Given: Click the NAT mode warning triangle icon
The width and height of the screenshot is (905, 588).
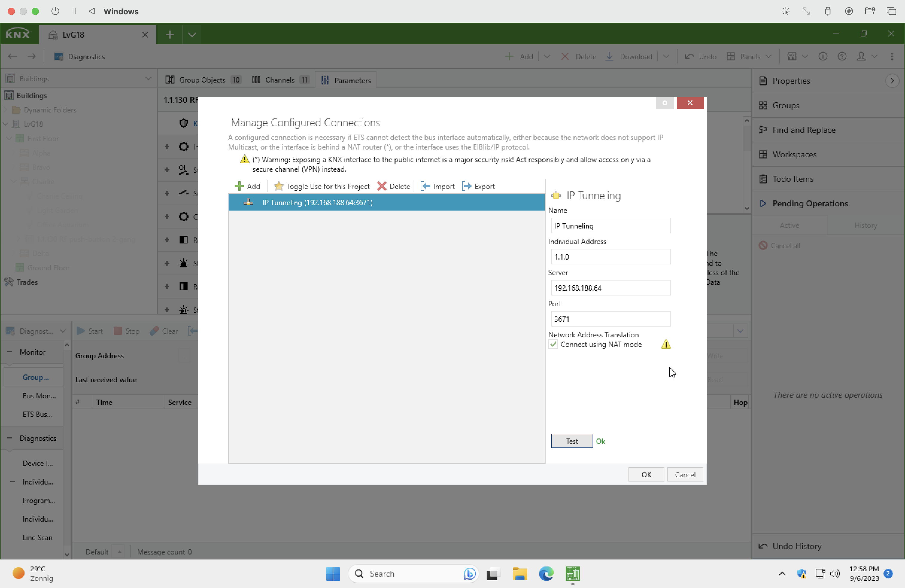Looking at the screenshot, I should (666, 344).
